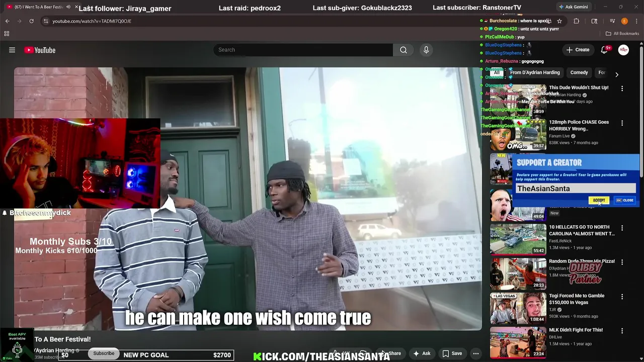
Task: Open 128mph Police CHASE thumbnail
Action: pyautogui.click(x=518, y=134)
